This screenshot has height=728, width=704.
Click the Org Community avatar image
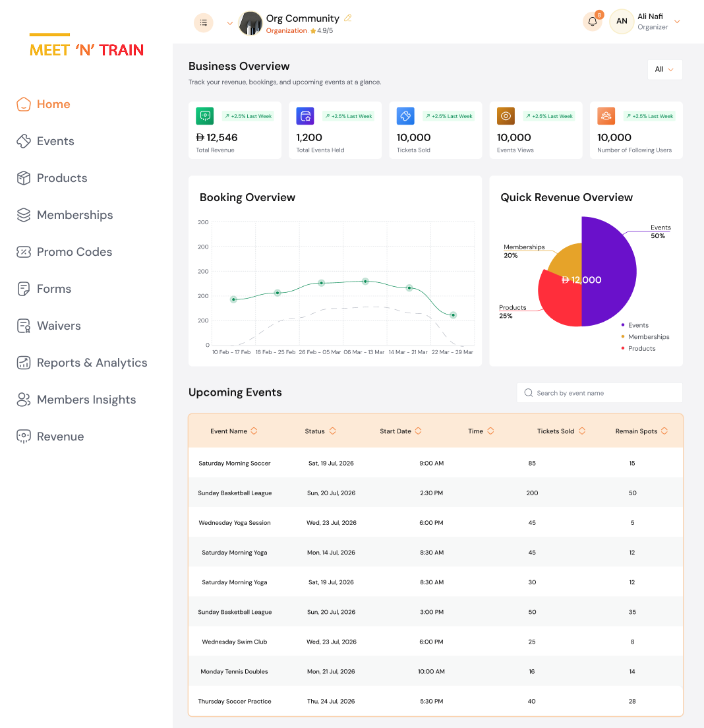(x=250, y=23)
